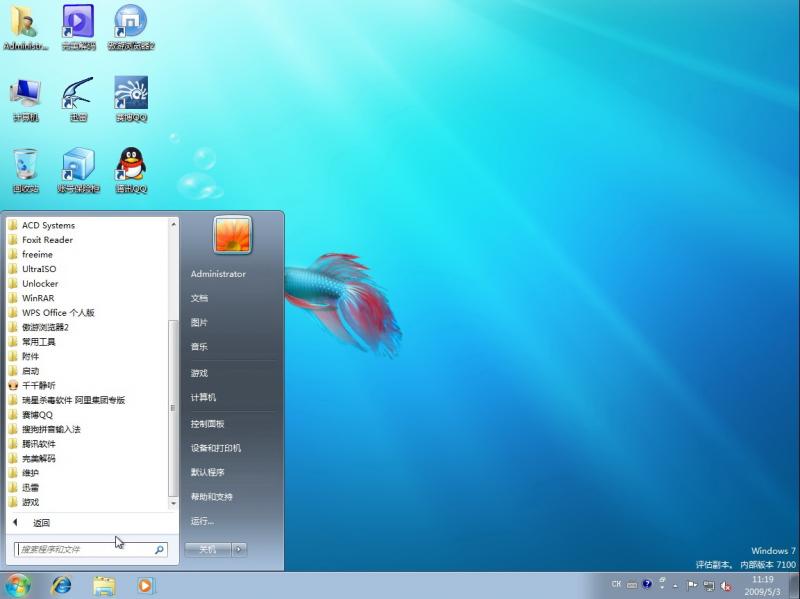Click the 关机 shutdown button
800x599 pixels.
208,550
